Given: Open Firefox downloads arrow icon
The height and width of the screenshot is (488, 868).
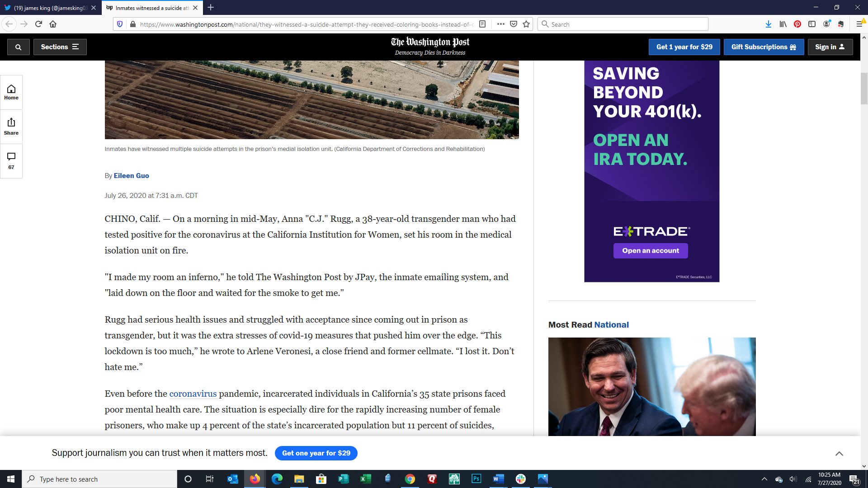Looking at the screenshot, I should [x=768, y=24].
